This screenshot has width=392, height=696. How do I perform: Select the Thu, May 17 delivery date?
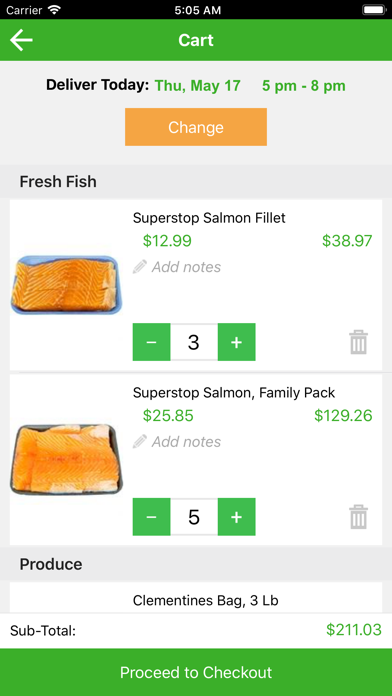[x=198, y=86]
